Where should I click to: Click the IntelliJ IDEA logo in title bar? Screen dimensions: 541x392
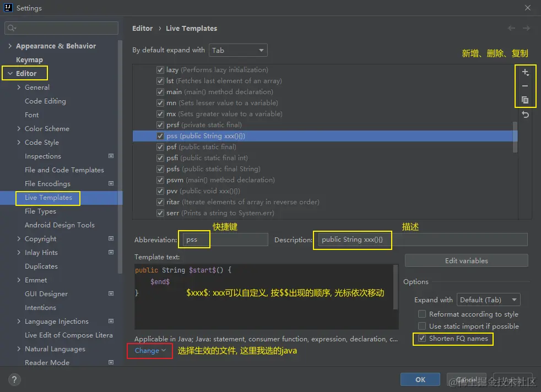pyautogui.click(x=8, y=8)
